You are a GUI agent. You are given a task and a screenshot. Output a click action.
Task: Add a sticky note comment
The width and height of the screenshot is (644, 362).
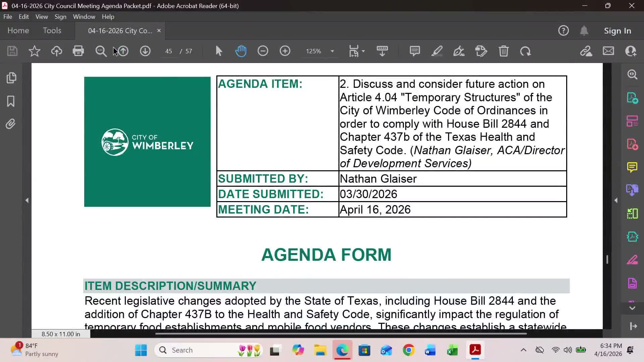pos(415,51)
